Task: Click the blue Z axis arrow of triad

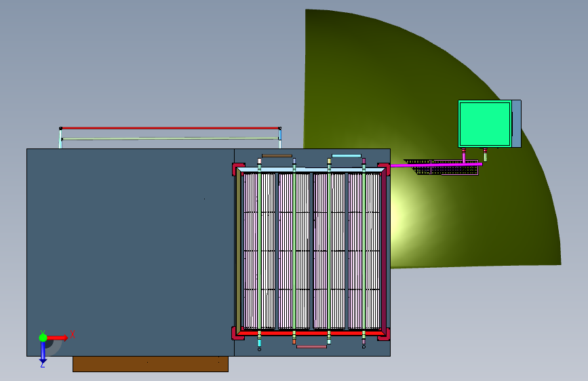Action: 43,352
